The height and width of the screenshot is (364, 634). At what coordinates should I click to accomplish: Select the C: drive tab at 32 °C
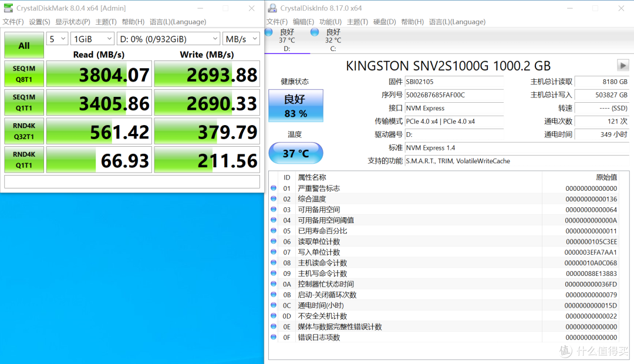[333, 41]
